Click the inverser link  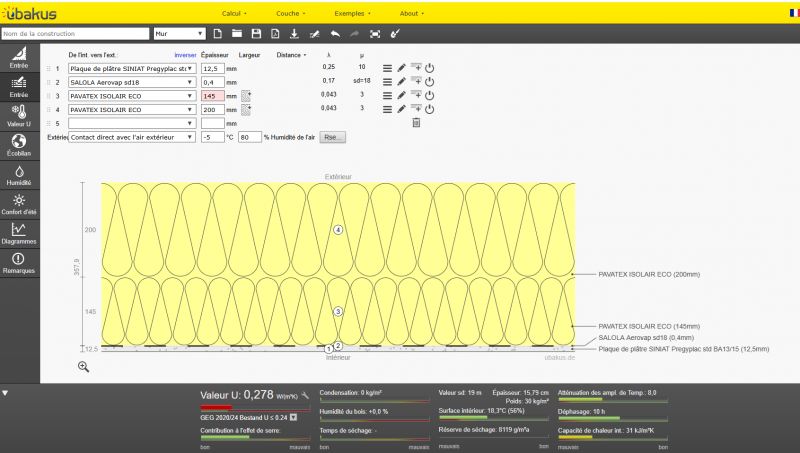pyautogui.click(x=185, y=55)
